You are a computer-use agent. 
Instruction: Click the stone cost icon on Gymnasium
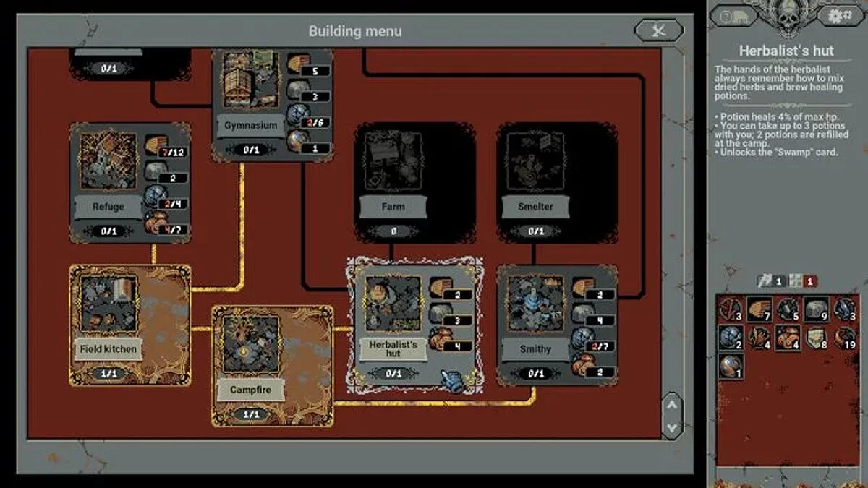point(298,90)
